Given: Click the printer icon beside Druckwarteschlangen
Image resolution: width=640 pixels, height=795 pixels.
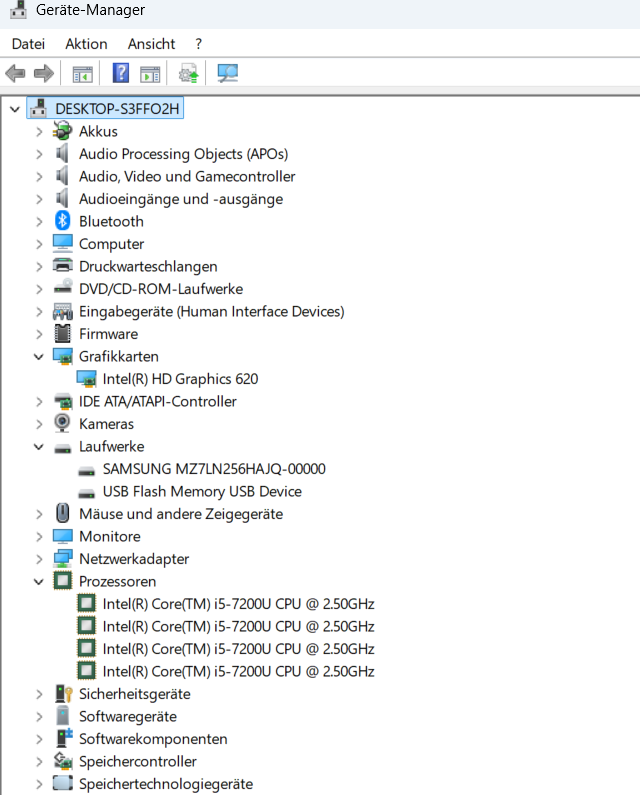Looking at the screenshot, I should coord(62,265).
